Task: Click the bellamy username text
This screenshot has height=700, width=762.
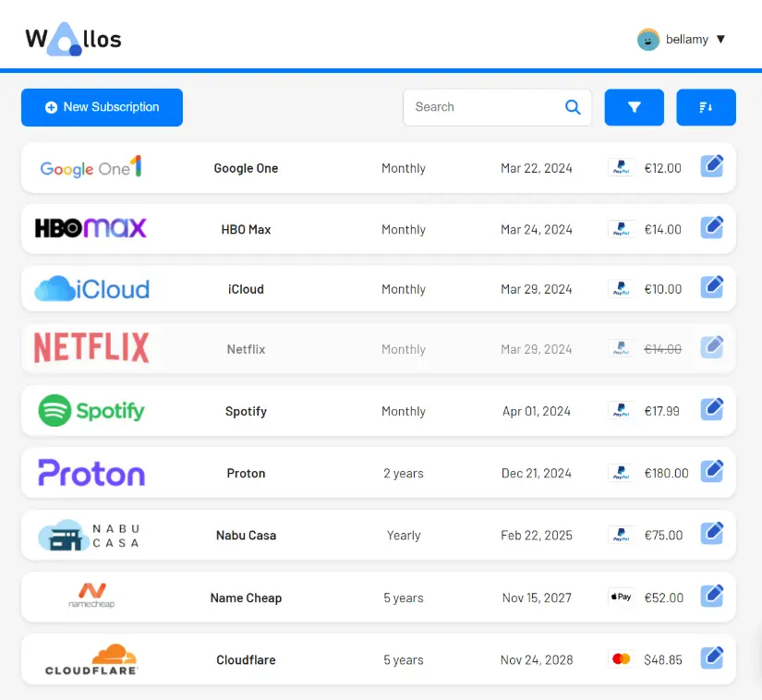Action: 686,40
